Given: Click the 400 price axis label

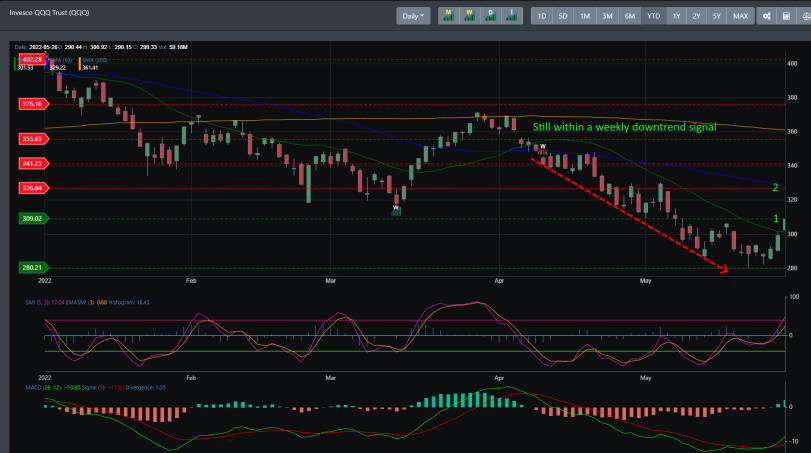Looking at the screenshot, I should coord(792,64).
